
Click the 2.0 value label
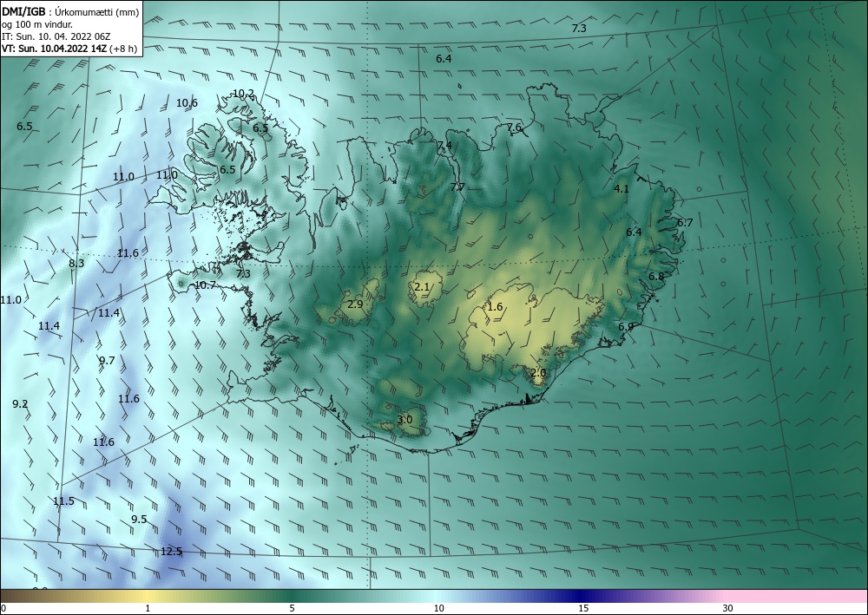pyautogui.click(x=539, y=373)
